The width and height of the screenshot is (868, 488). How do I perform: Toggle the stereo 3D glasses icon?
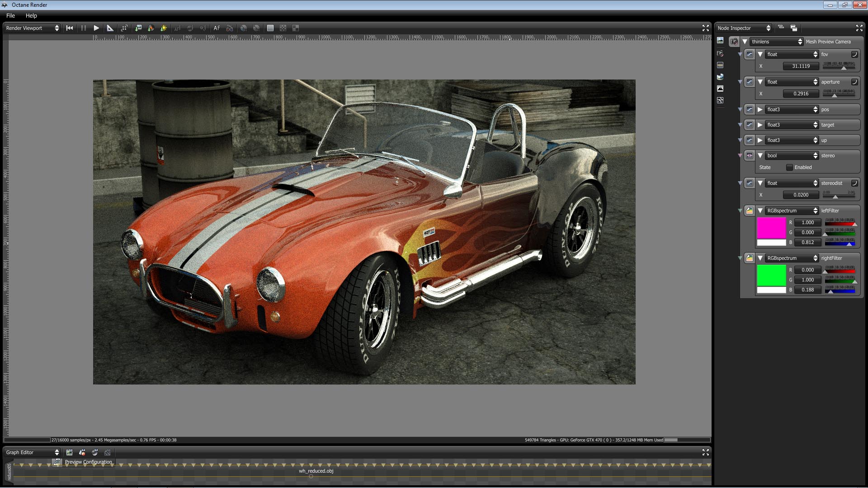tap(230, 28)
